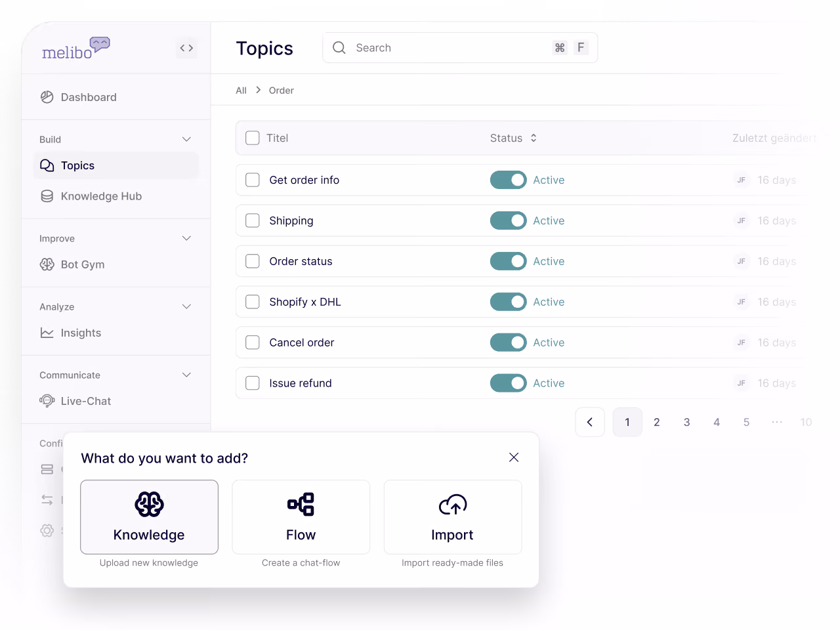
Task: Toggle off Get order info active switch
Action: tap(509, 180)
